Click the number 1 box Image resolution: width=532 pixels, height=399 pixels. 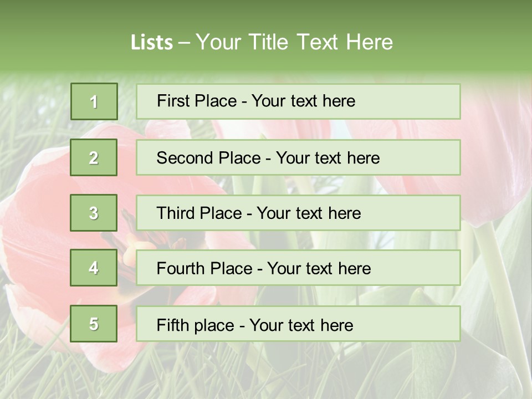pos(94,101)
